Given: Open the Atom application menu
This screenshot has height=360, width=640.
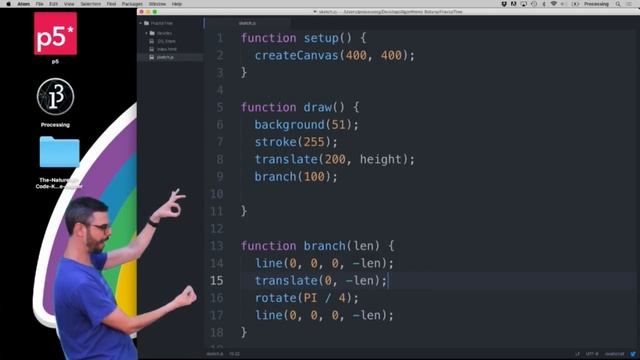Looking at the screenshot, I should point(24,4).
